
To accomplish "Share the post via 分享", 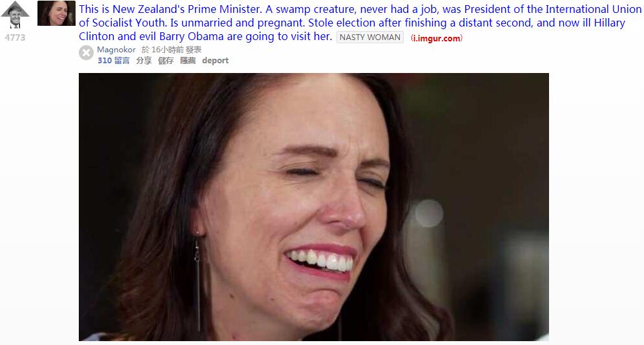I will [144, 60].
